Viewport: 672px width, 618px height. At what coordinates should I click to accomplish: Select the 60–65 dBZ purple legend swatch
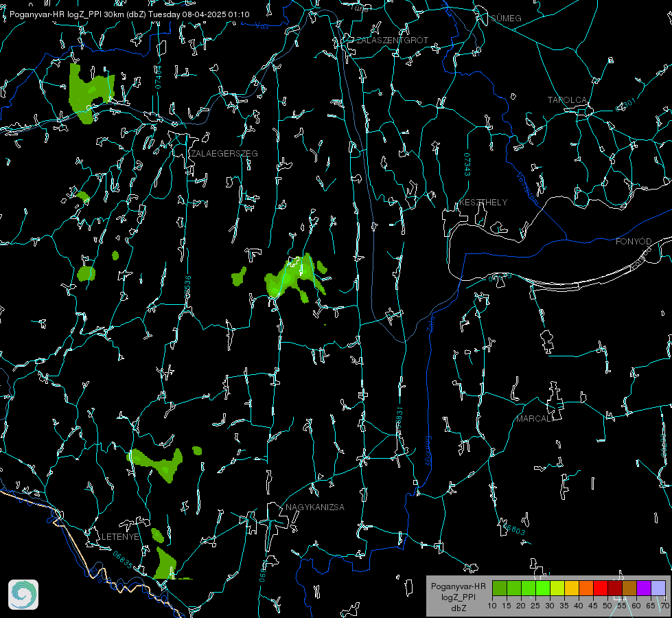pos(644,588)
